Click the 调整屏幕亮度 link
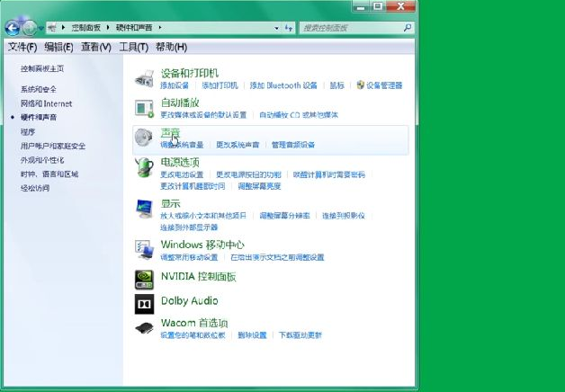This screenshot has height=392, width=565. [259, 186]
